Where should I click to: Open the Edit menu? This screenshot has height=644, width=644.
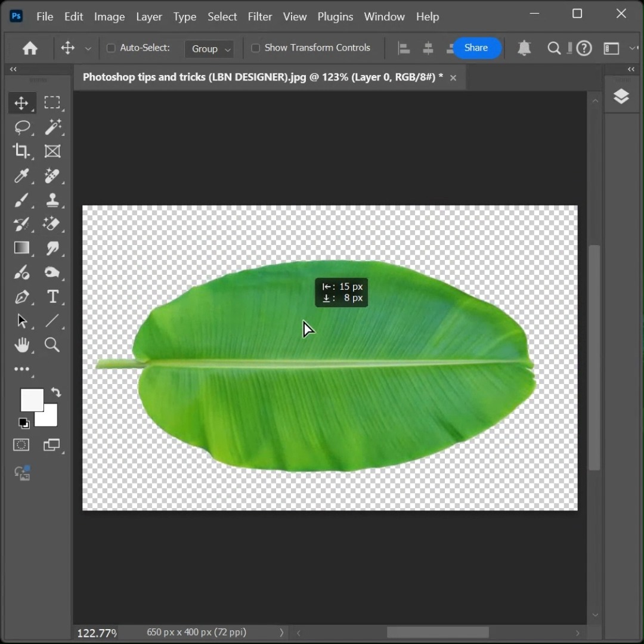click(73, 17)
